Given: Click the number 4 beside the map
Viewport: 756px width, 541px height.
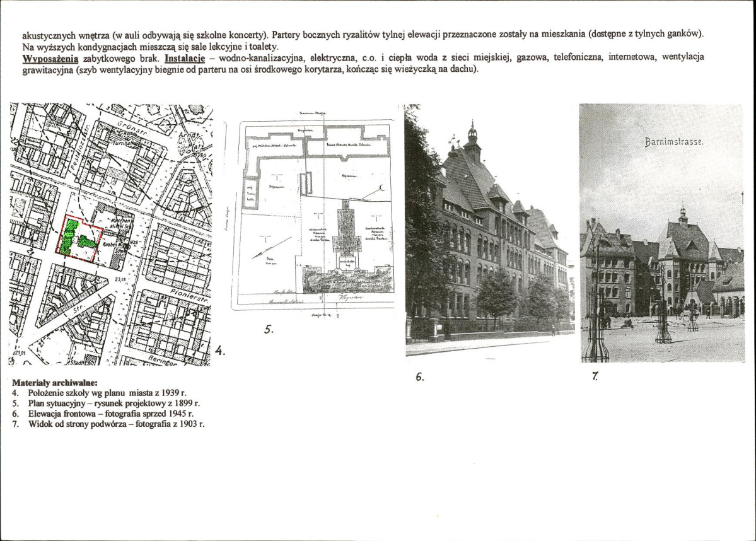Looking at the screenshot, I should coord(219,349).
